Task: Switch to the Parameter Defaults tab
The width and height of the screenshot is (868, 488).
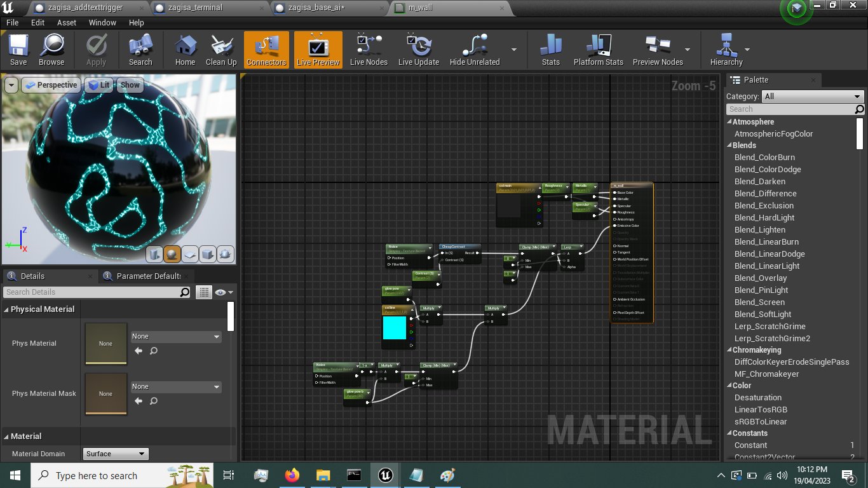Action: click(149, 276)
